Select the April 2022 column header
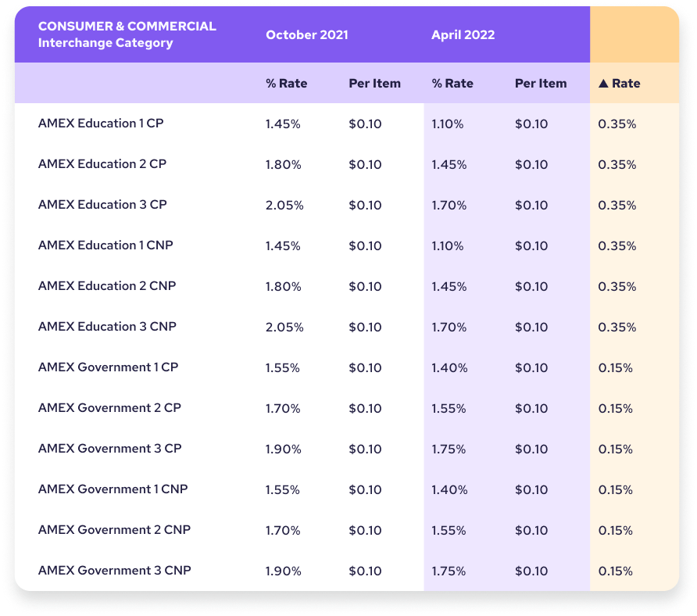This screenshot has height=616, width=697. coord(463,34)
